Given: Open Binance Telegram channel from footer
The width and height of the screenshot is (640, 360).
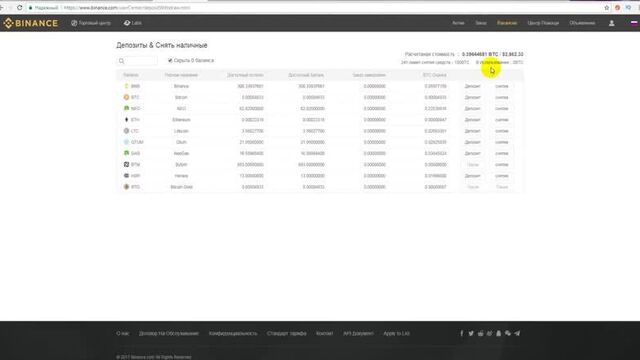Looking at the screenshot, I should coord(517,333).
